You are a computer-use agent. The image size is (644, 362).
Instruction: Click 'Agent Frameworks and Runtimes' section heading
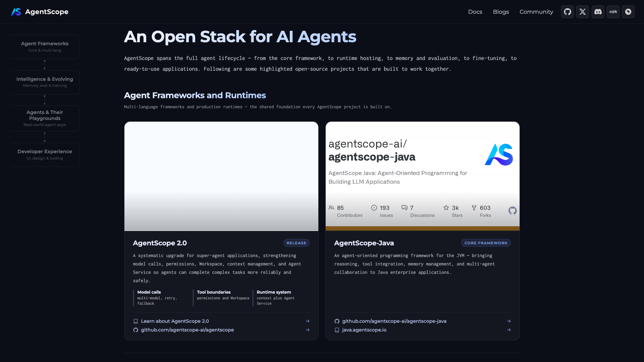195,96
